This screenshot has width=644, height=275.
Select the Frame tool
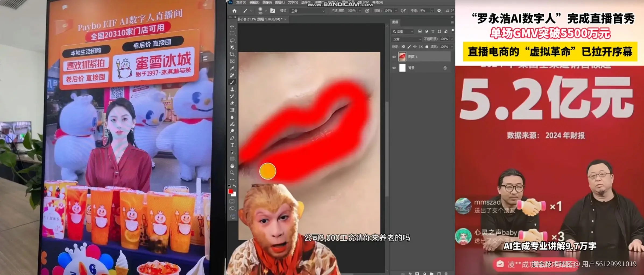tap(232, 61)
